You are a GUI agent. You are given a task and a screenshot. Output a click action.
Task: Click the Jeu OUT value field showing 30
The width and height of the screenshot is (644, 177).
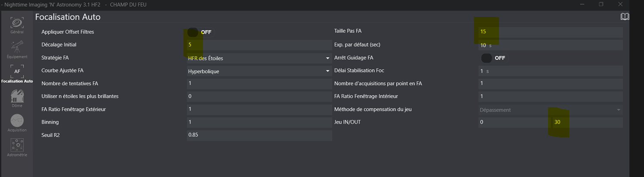tap(587, 122)
